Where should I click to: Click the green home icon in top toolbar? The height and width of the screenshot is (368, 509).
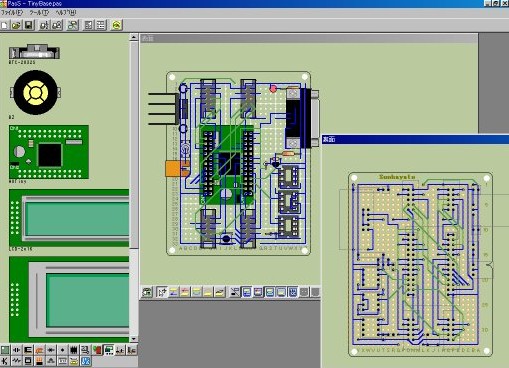[x=117, y=25]
